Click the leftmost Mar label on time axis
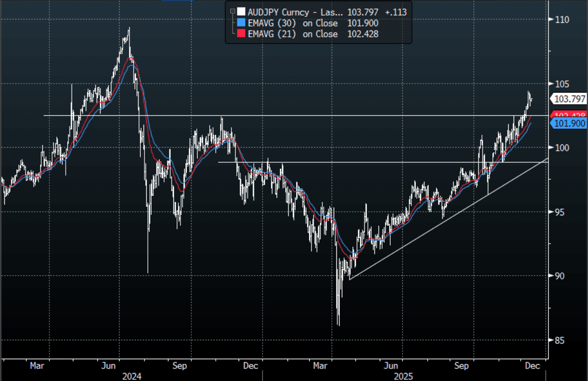 (37, 366)
